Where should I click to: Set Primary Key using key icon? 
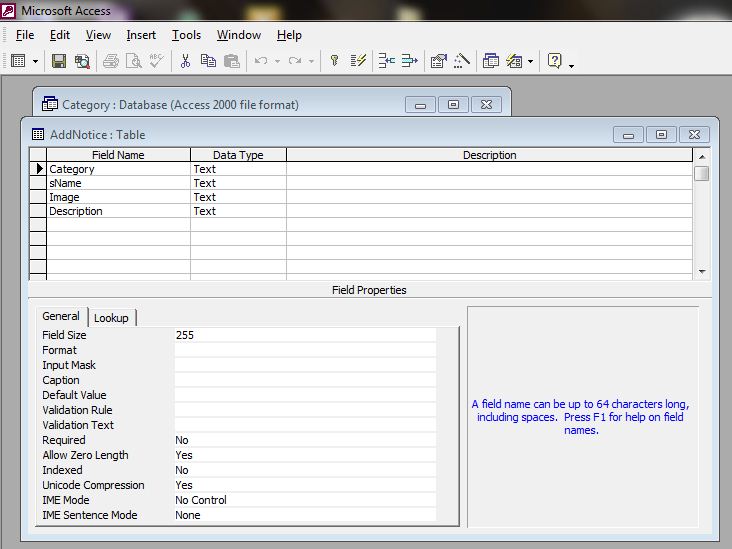coord(334,61)
